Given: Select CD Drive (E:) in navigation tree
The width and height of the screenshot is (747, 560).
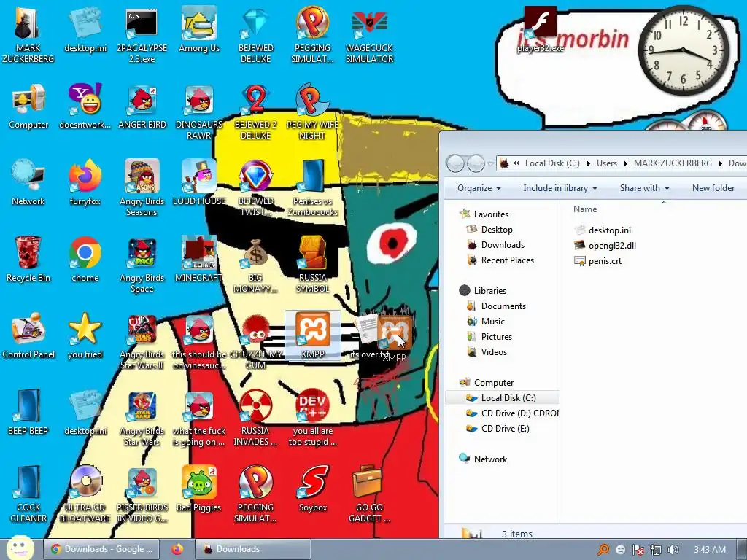Looking at the screenshot, I should [505, 429].
